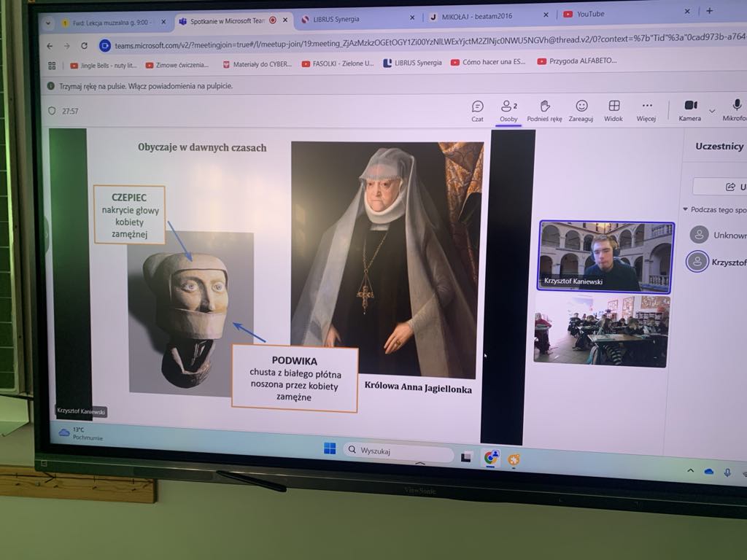Viewport: 747px width, 560px height.
Task: Toggle the Osoby participants panel
Action: pos(508,112)
